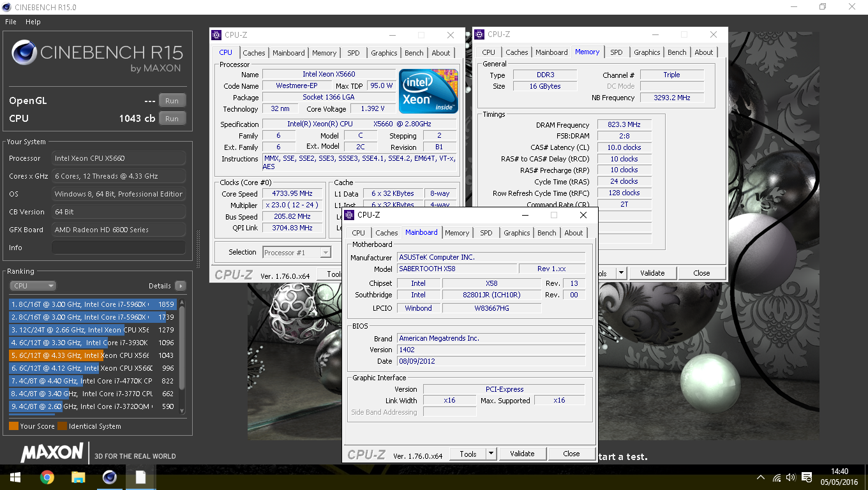
Task: Switch to Memory tab in Mainboard window
Action: point(457,233)
